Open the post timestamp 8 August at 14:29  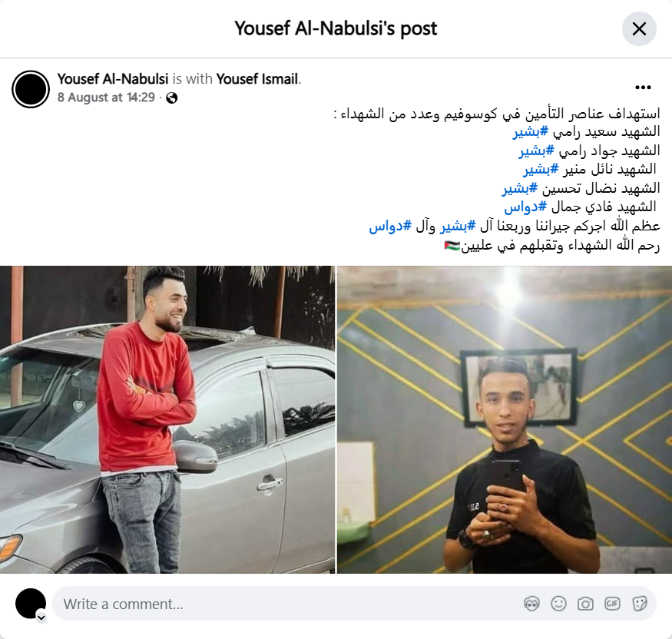(106, 98)
